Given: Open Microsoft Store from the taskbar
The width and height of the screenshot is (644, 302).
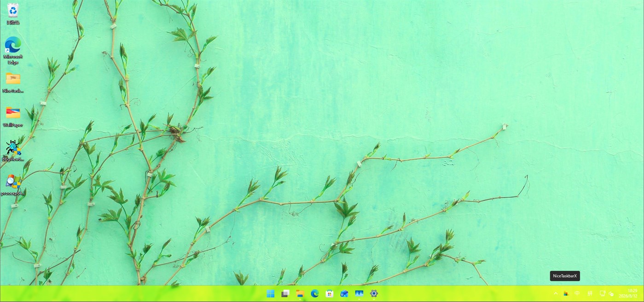Looking at the screenshot, I should coord(330,294).
